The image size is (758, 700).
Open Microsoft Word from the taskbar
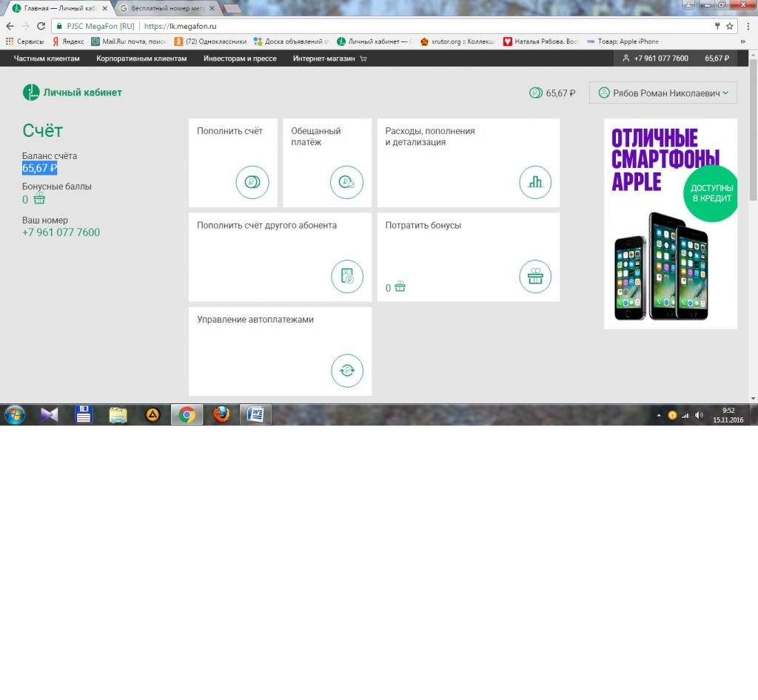click(255, 414)
